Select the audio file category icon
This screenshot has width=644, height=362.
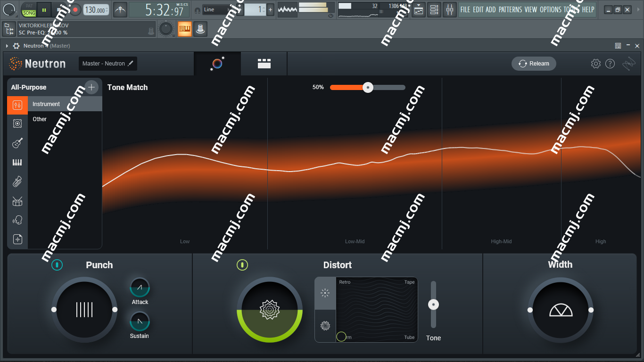coord(17,239)
